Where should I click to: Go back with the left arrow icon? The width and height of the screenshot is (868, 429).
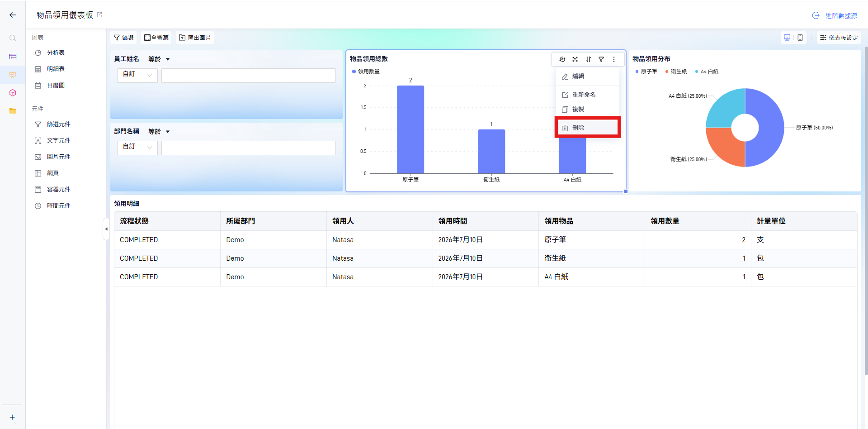(13, 15)
